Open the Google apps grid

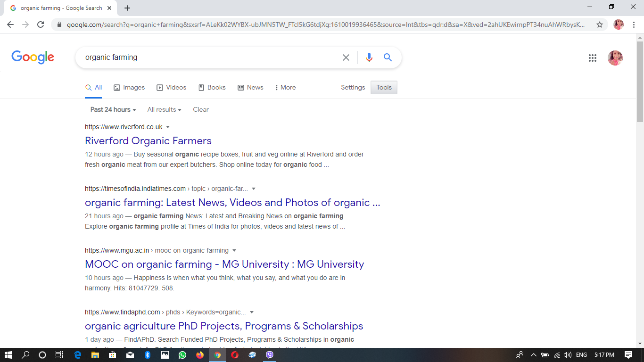pyautogui.click(x=593, y=58)
